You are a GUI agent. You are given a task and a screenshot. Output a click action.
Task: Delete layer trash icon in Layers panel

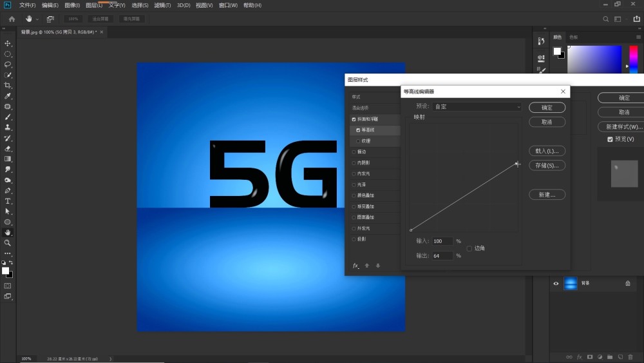[630, 357]
